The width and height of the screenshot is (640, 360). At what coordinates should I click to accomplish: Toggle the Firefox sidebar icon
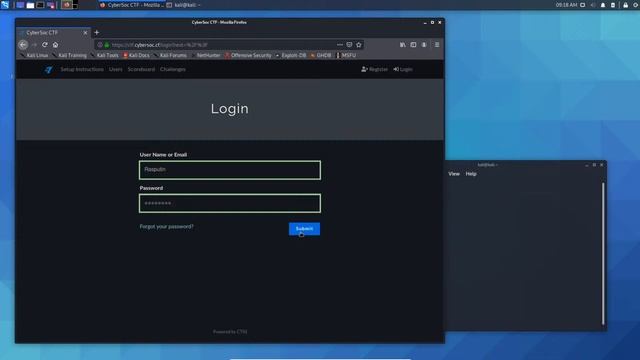click(413, 44)
